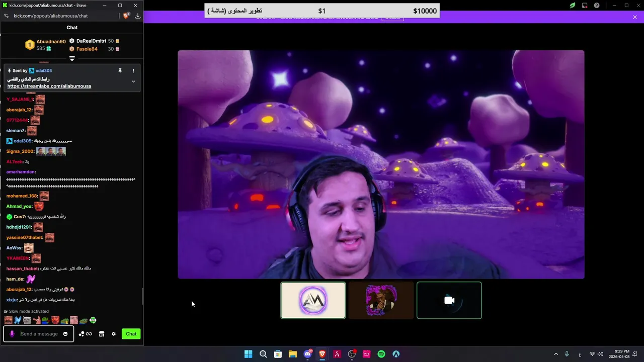Click the kick.com popout address bar URL

(x=51, y=16)
